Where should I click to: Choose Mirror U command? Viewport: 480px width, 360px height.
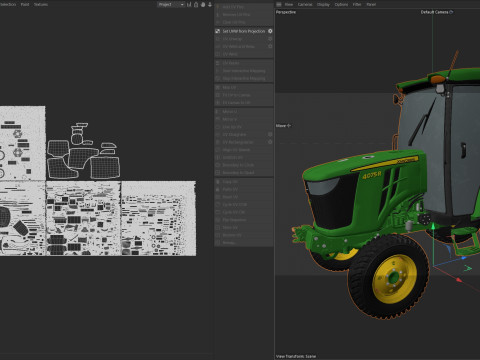point(244,111)
